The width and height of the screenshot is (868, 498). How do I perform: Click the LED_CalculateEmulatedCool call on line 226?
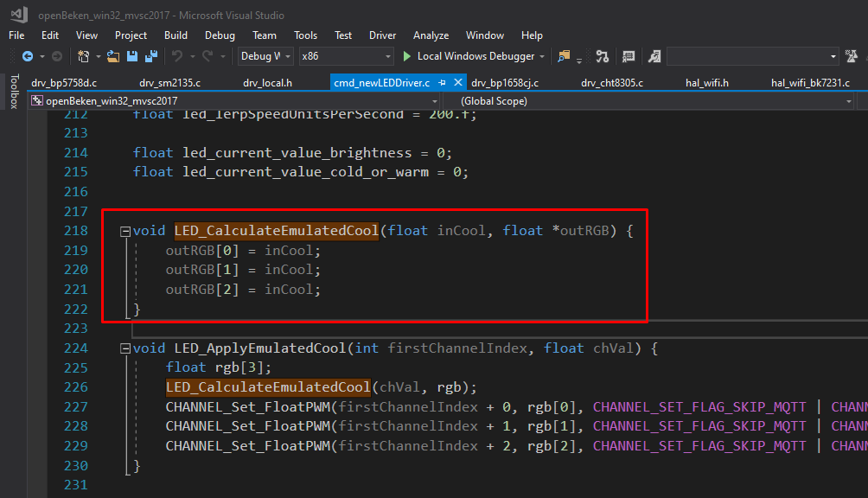point(268,387)
